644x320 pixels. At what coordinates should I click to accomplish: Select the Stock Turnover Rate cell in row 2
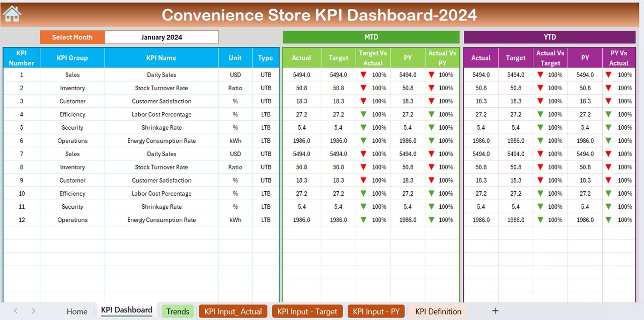[x=161, y=88]
